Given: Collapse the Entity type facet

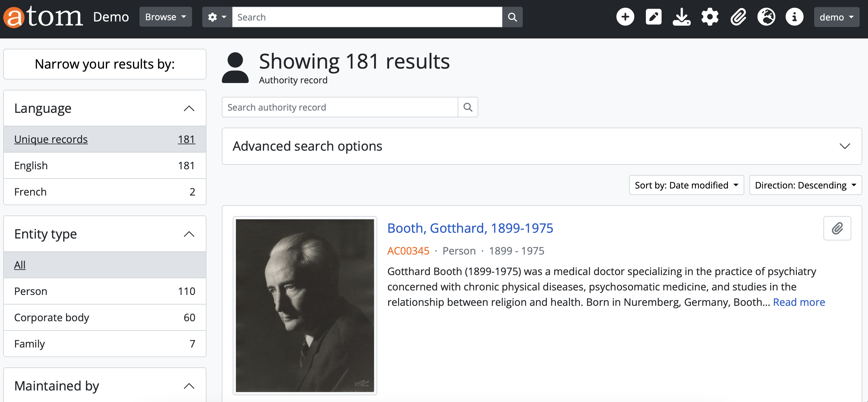Looking at the screenshot, I should 189,234.
